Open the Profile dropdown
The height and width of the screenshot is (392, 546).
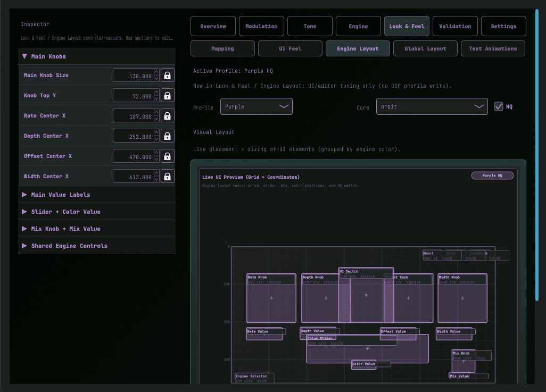coord(256,106)
